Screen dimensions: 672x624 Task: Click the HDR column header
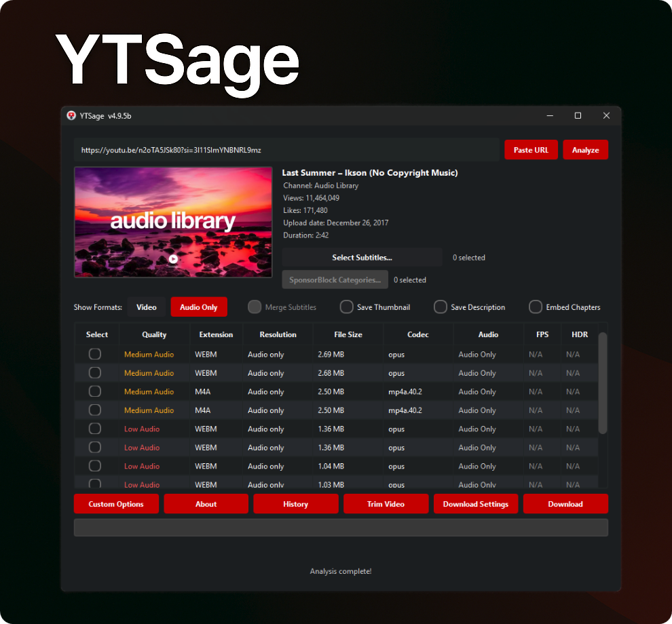tap(580, 334)
